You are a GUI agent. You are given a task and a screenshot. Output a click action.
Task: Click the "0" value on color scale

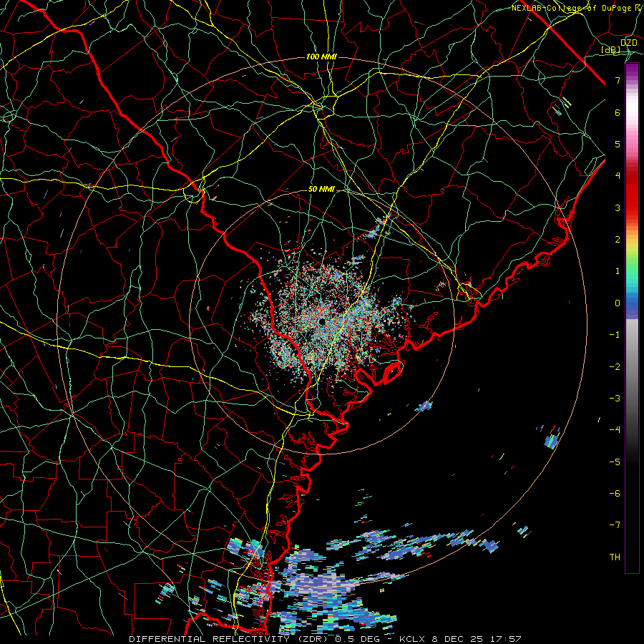618,303
